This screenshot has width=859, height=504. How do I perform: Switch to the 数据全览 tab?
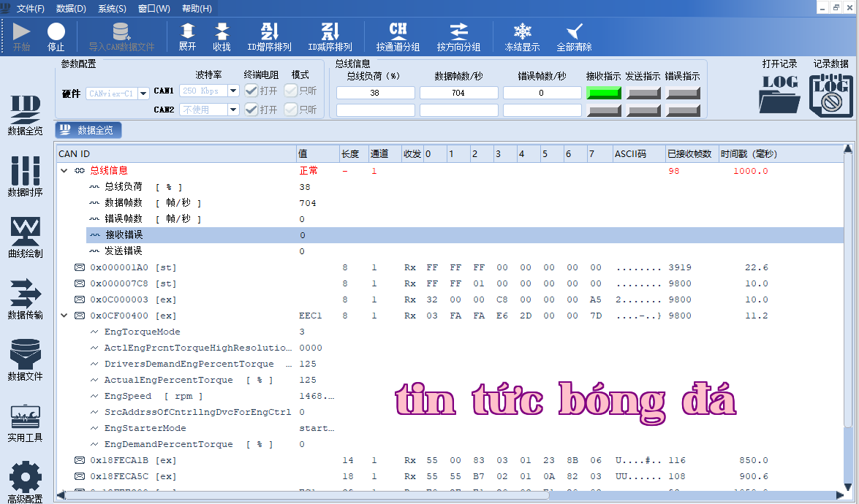[88, 130]
